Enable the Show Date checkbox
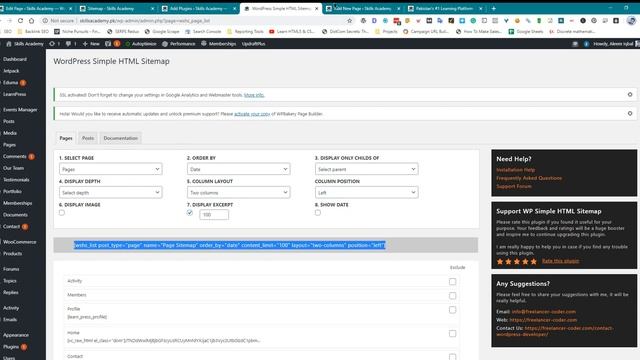This screenshot has width=640, height=360. pyautogui.click(x=318, y=213)
